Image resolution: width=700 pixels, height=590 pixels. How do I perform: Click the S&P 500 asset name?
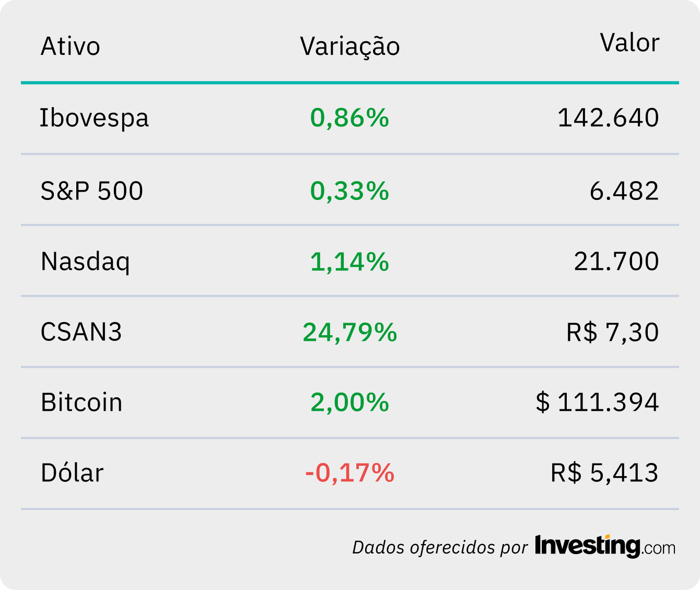point(92,191)
